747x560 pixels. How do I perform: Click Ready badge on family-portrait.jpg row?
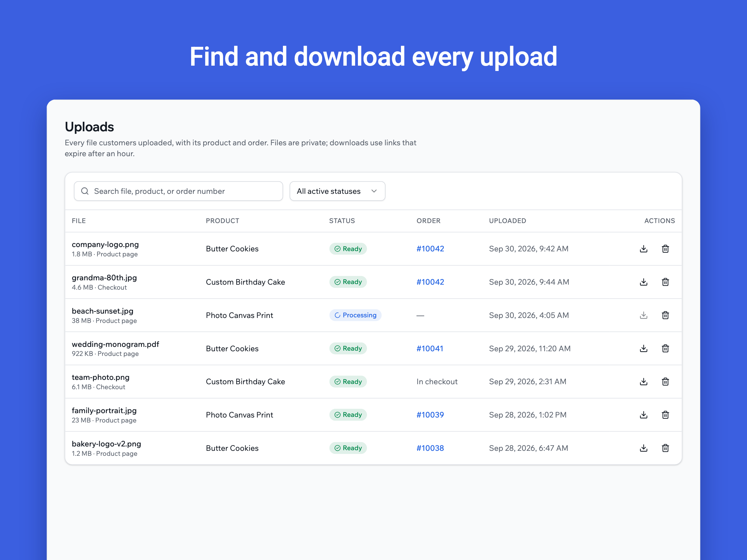(x=348, y=415)
